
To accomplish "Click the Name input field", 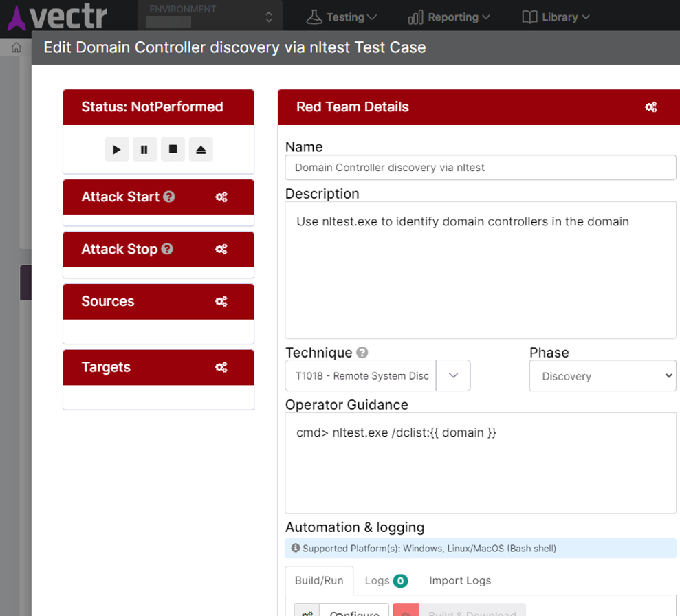I will click(481, 167).
